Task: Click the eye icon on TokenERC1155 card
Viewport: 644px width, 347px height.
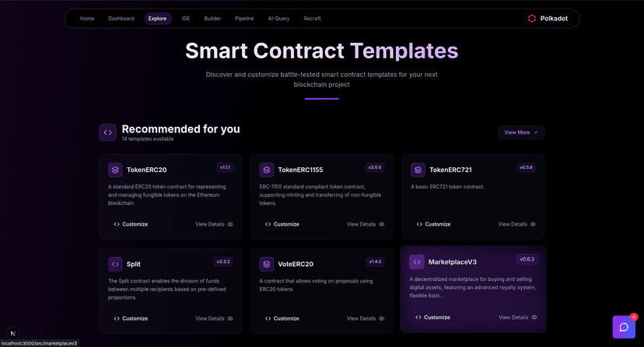Action: tap(382, 224)
